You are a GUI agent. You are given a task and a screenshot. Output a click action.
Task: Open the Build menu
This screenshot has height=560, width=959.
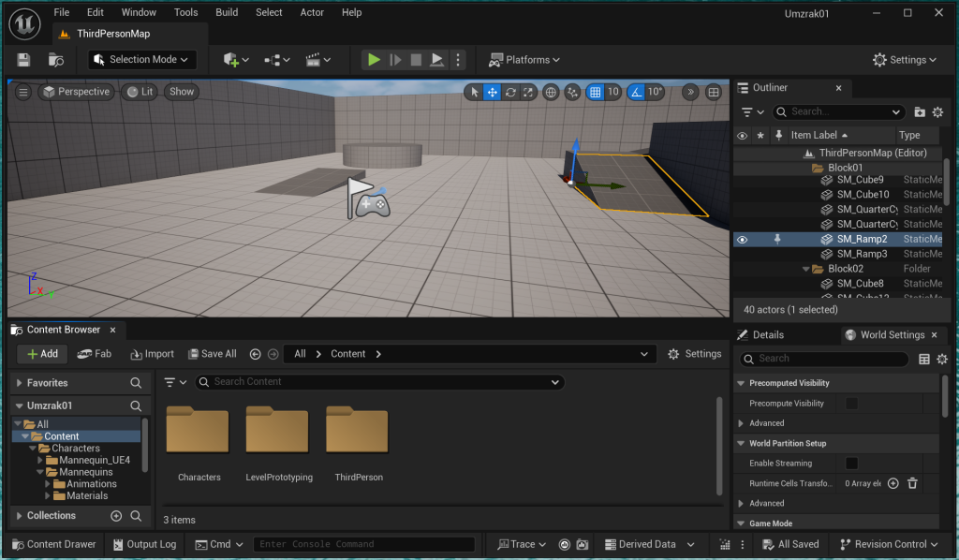(x=227, y=12)
